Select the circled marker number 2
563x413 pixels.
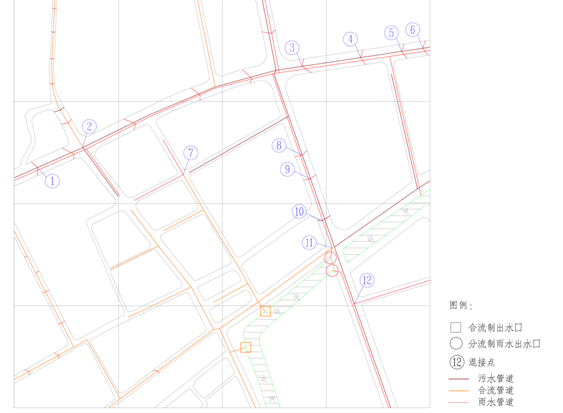coord(89,126)
